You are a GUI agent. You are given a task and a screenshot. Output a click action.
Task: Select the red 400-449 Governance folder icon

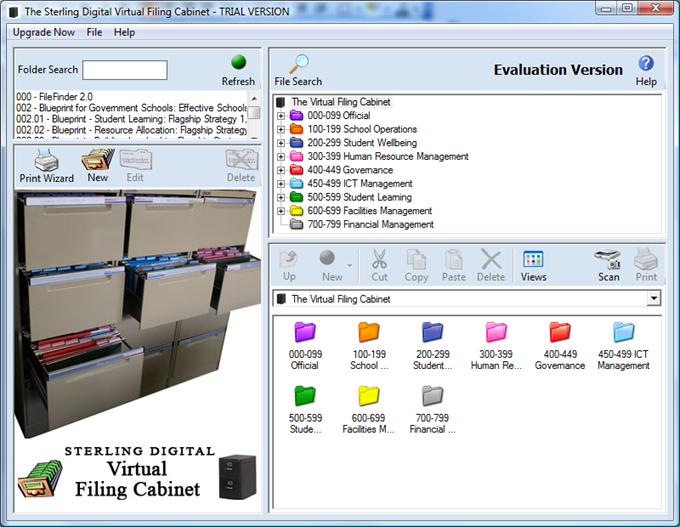560,332
